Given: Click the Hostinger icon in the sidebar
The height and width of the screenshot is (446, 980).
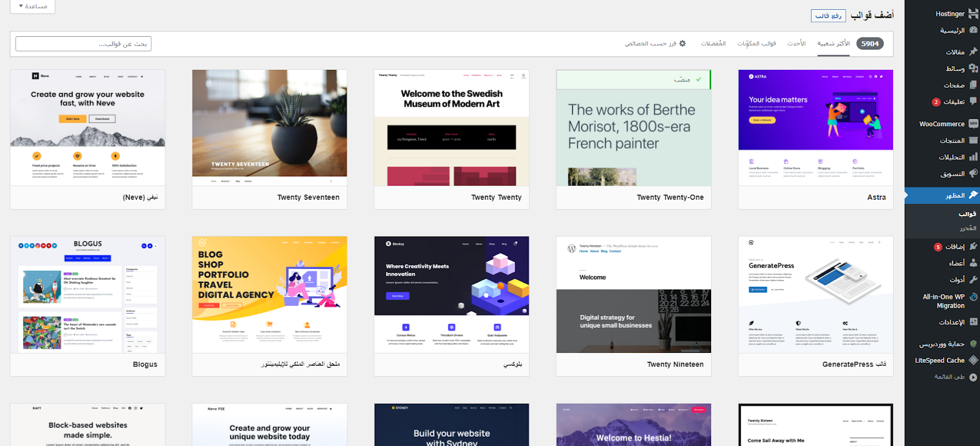Looking at the screenshot, I should click(973, 13).
